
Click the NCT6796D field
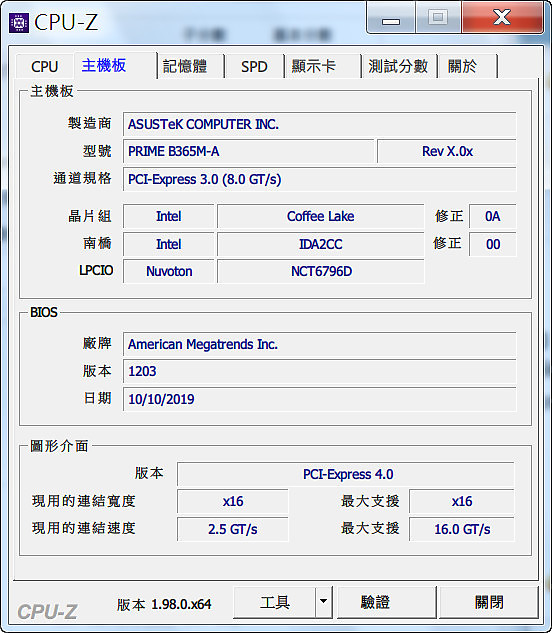[x=321, y=271]
